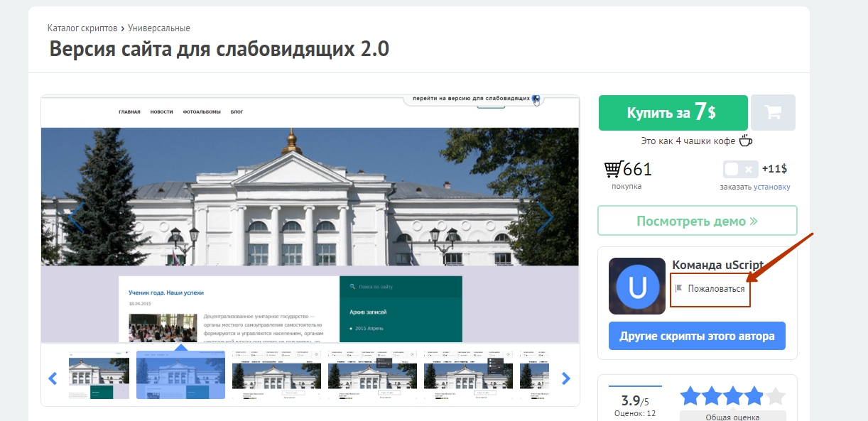Click the first rating star
Screen dimensions: 868x421
coord(690,395)
